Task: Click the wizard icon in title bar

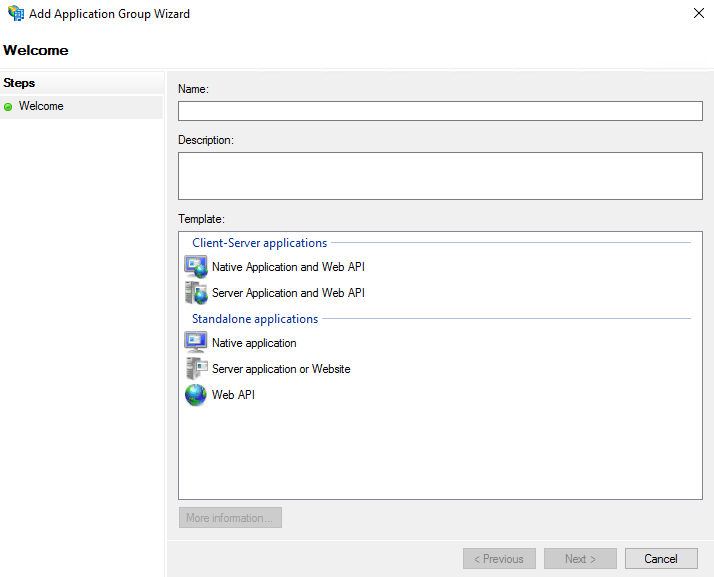Action: click(x=16, y=13)
